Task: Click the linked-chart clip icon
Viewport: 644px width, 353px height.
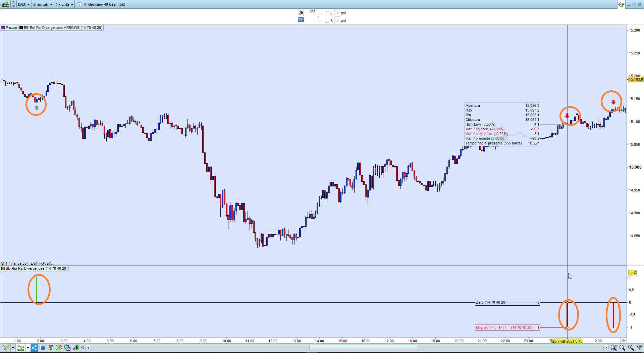Action: click(x=13, y=4)
